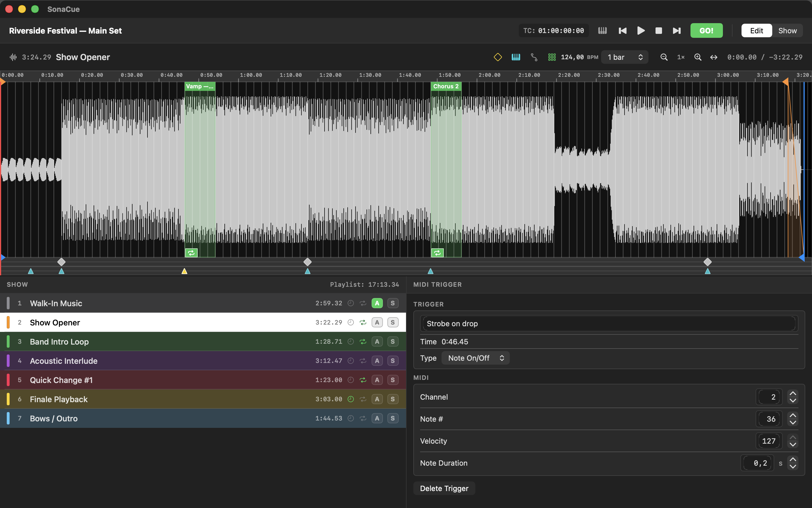This screenshot has width=812, height=508.
Task: Stop playback
Action: (659, 30)
